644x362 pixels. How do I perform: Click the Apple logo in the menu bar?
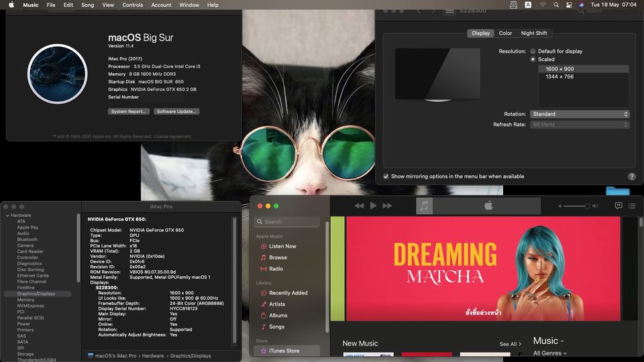click(11, 5)
